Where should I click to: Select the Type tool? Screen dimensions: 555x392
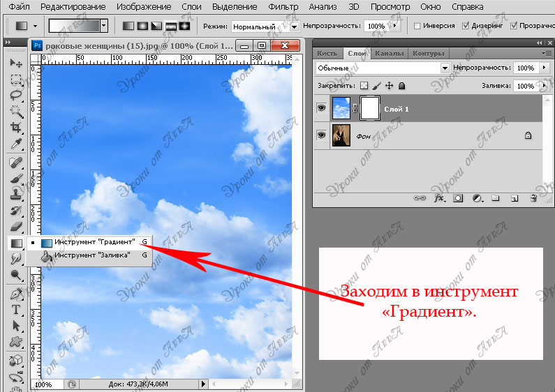click(x=16, y=310)
